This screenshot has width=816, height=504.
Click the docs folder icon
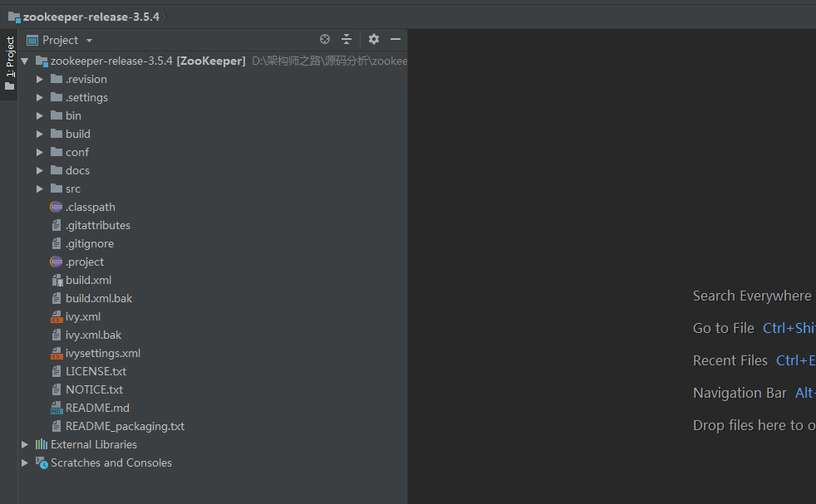point(57,169)
